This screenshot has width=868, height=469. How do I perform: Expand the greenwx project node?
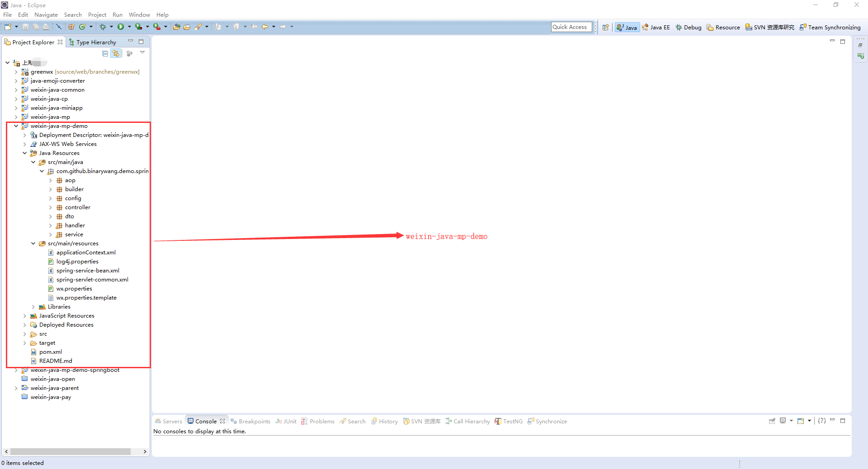click(16, 72)
